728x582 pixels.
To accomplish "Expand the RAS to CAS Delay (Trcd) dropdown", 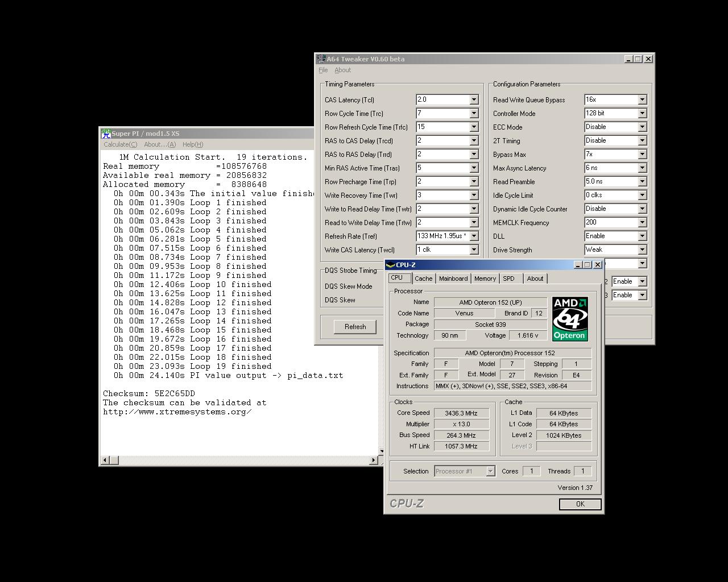I will tap(474, 140).
